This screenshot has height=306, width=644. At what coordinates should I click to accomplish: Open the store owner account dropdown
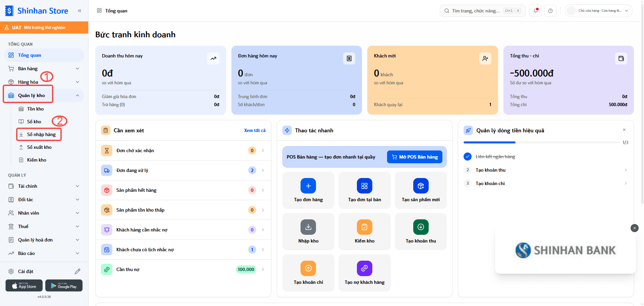599,11
